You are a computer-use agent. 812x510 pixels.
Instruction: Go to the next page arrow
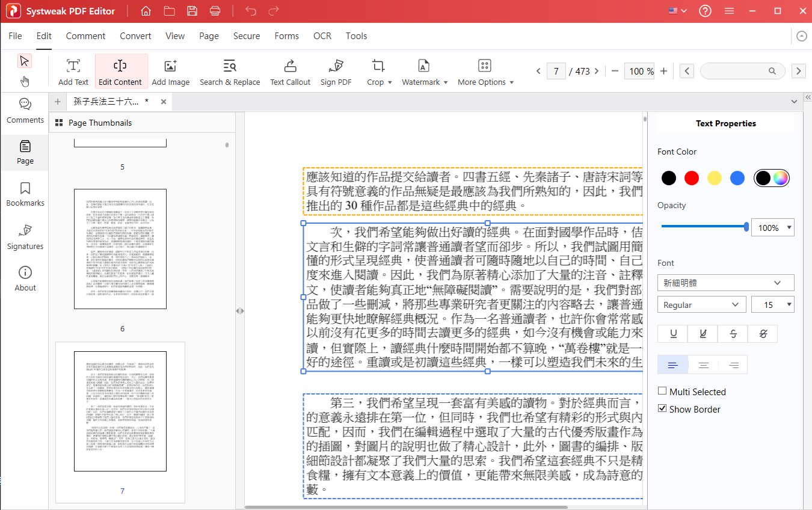click(597, 71)
